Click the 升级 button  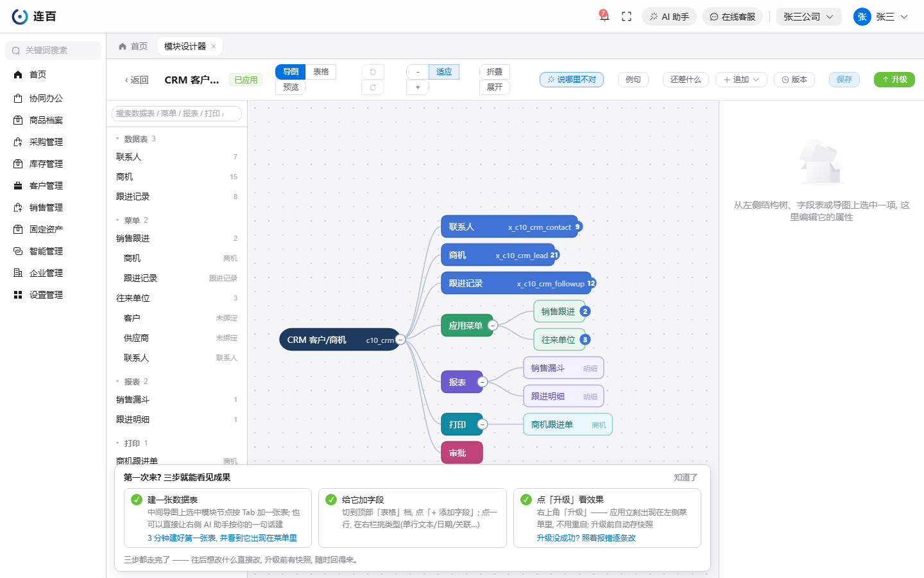click(x=894, y=80)
